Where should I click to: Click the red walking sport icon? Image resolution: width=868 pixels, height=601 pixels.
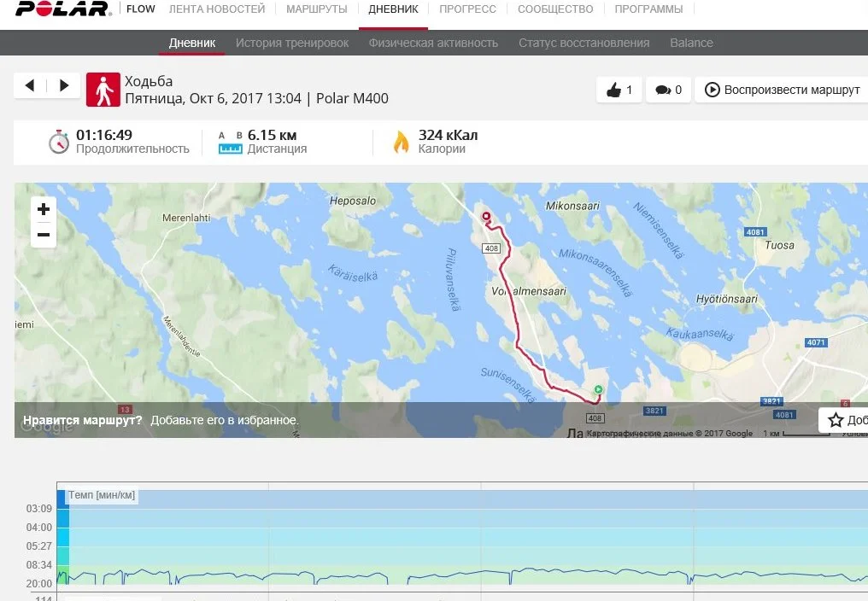point(103,89)
